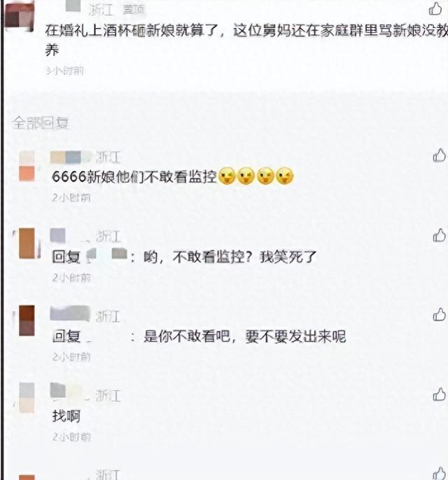The height and width of the screenshot is (480, 448).
Task: Click the winking emoji row in 6666 reply
Action: pyautogui.click(x=256, y=176)
